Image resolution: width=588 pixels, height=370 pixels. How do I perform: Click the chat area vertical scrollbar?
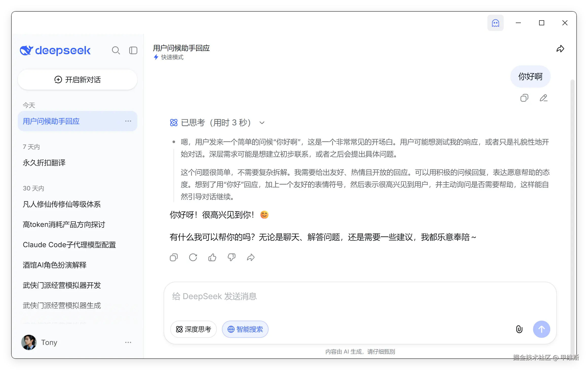(572, 218)
